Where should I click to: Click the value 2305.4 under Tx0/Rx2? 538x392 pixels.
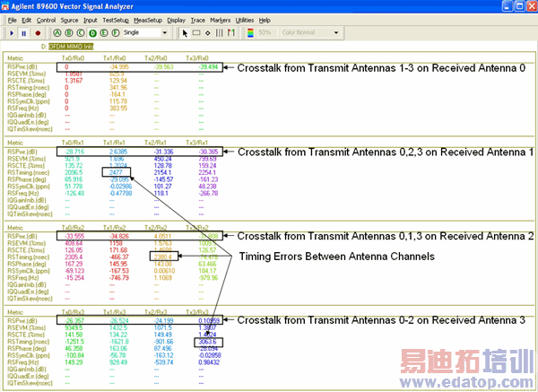[74, 257]
